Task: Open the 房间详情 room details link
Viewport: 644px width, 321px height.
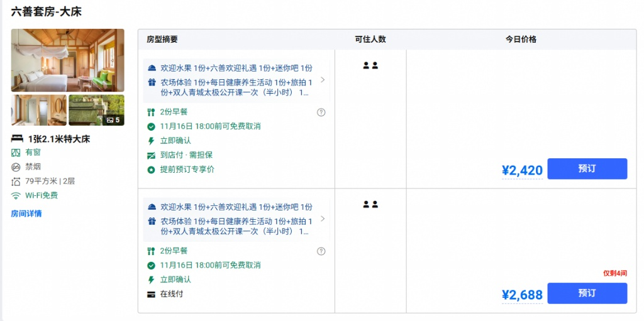Action: (x=26, y=214)
